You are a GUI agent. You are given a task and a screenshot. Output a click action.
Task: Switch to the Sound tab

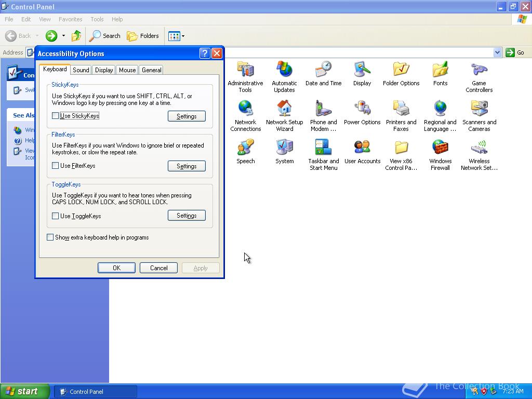click(x=81, y=70)
